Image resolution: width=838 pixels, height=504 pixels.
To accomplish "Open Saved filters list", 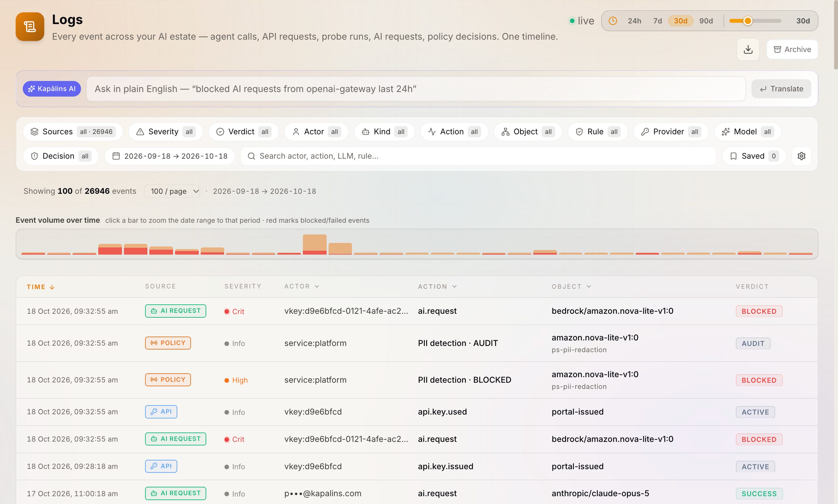I will coord(754,156).
